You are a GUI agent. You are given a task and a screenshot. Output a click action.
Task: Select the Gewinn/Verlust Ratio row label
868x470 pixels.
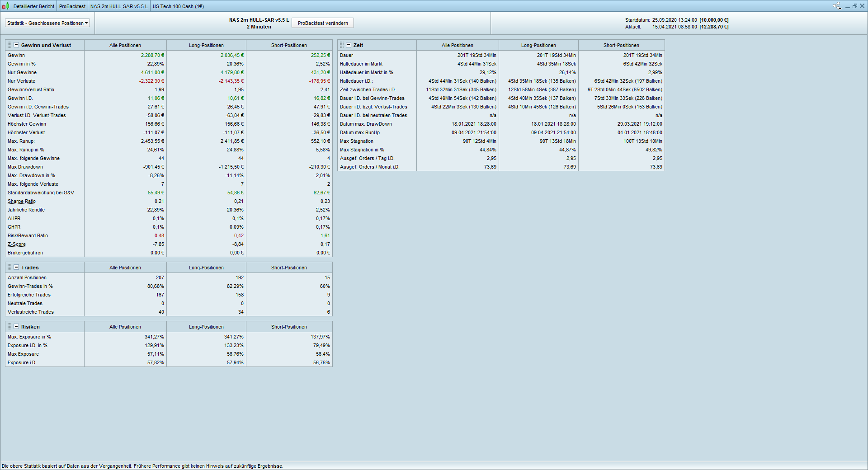click(x=31, y=90)
